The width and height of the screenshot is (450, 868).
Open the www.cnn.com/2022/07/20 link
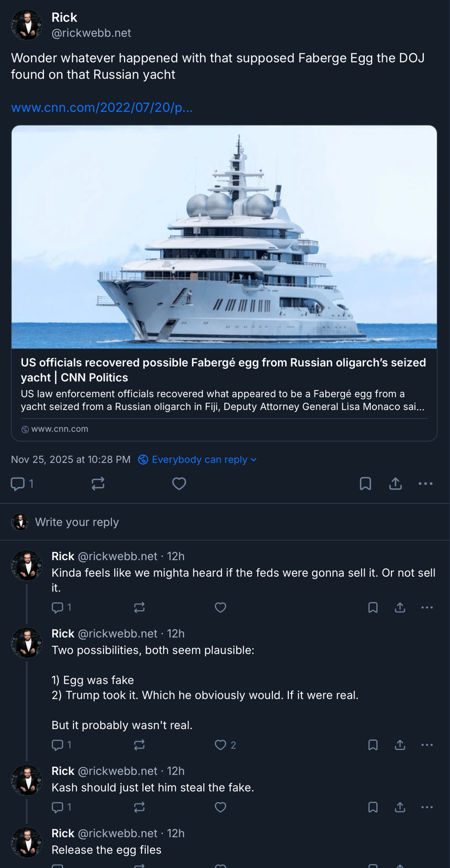(102, 108)
